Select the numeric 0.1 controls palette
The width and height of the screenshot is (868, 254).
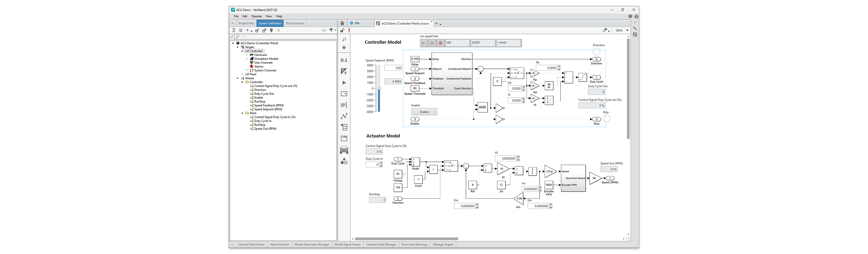344,60
